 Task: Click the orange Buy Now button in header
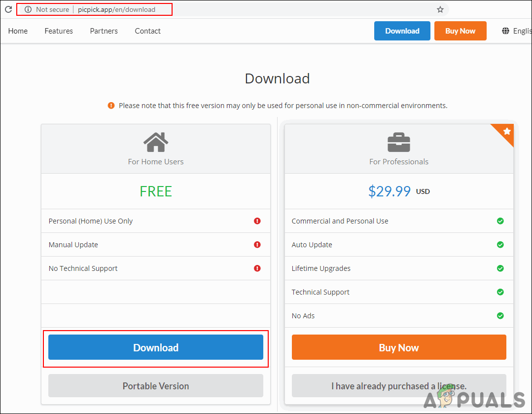[x=460, y=31]
